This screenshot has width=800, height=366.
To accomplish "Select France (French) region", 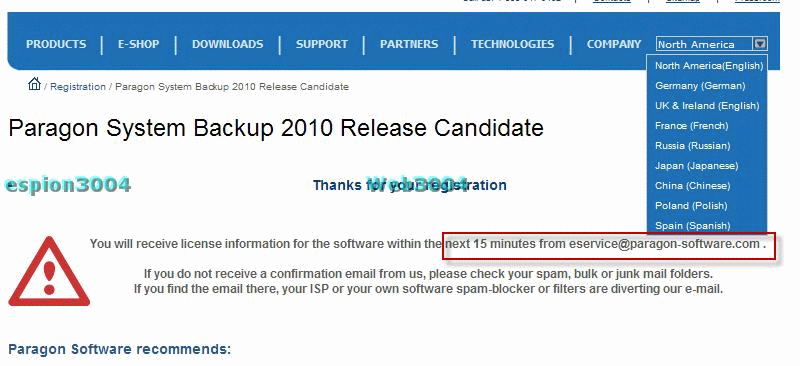I will [691, 126].
